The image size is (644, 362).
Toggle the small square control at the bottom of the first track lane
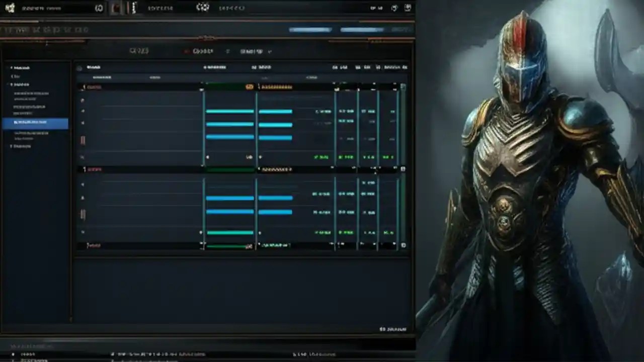[208, 157]
